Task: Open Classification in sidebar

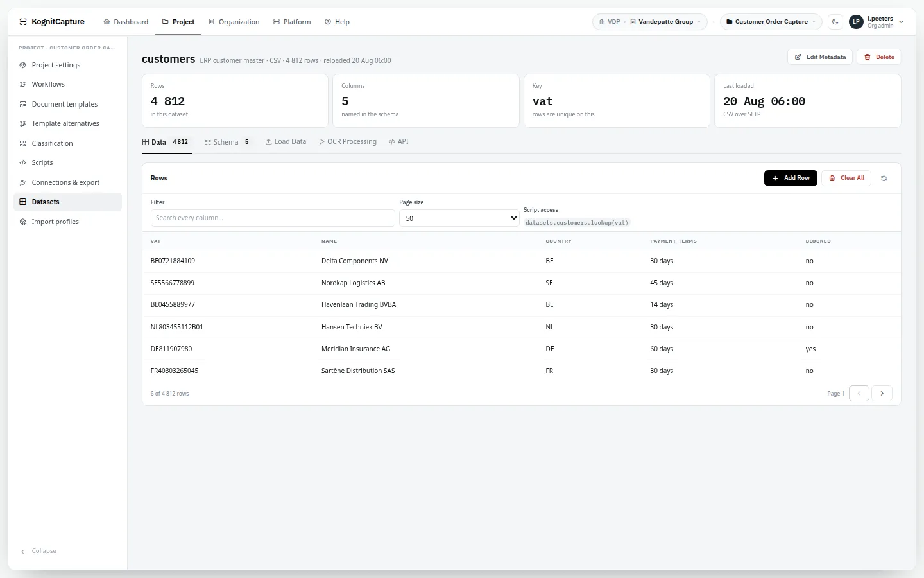Action: point(67,143)
